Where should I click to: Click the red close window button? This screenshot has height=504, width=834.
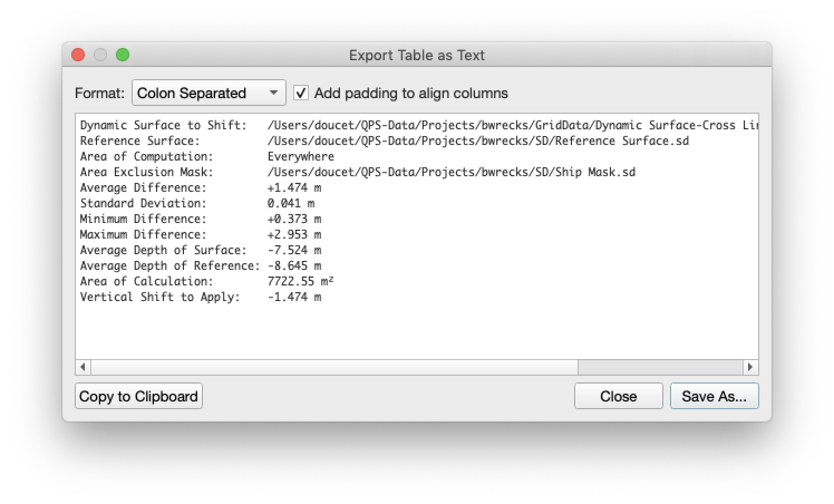tap(78, 55)
